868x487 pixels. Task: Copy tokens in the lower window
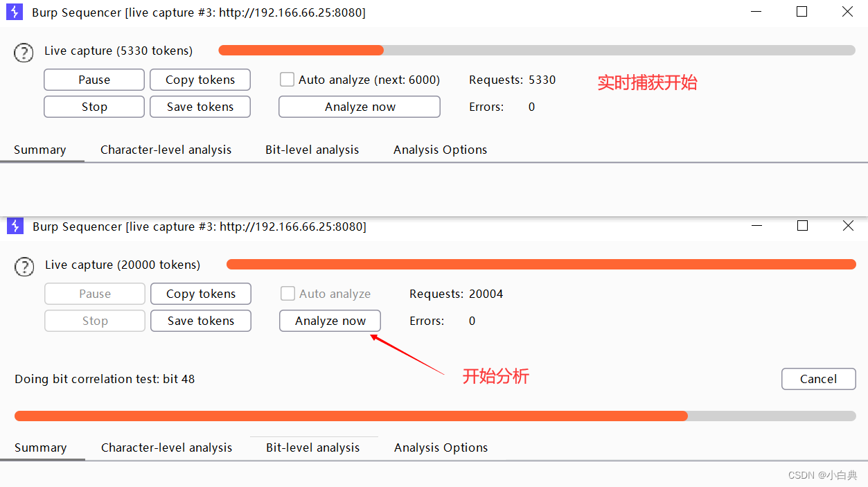click(201, 294)
